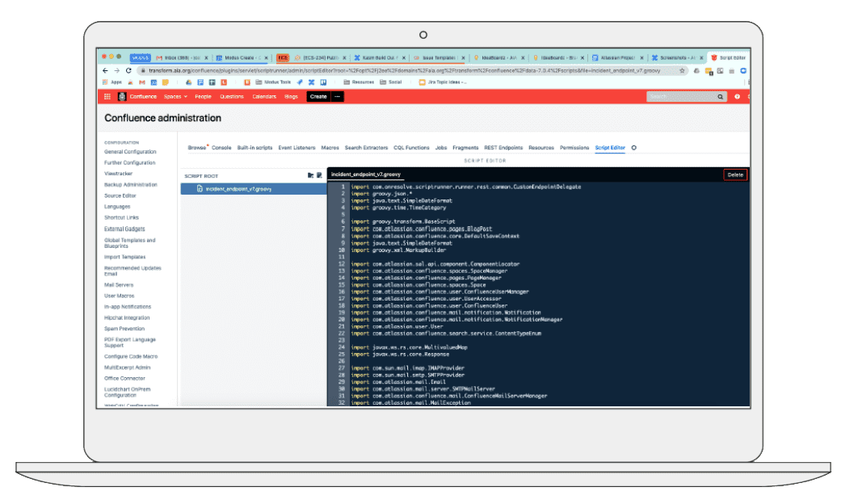Click code line 1 import CustomEndpointDelegate
Image resolution: width=858 pixels, height=504 pixels.
coord(465,187)
